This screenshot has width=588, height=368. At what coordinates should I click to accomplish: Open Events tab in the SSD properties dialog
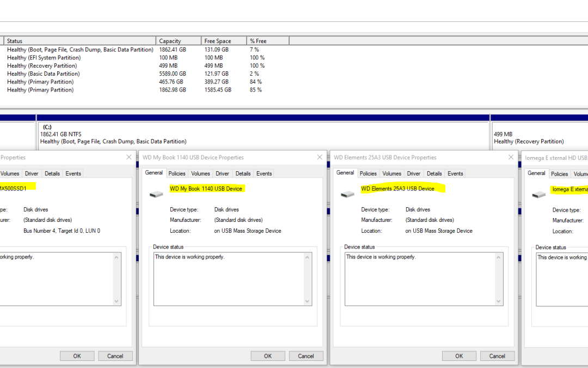click(73, 173)
